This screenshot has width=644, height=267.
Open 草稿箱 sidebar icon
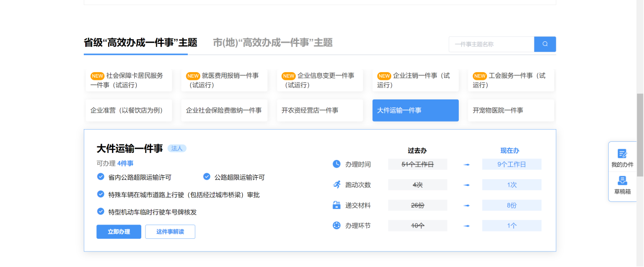(x=622, y=180)
